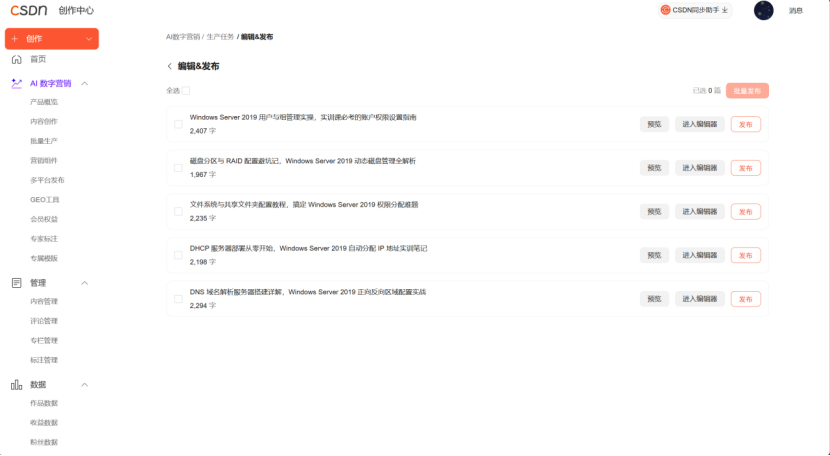Open 专栏管理 in the sidebar

pos(44,341)
